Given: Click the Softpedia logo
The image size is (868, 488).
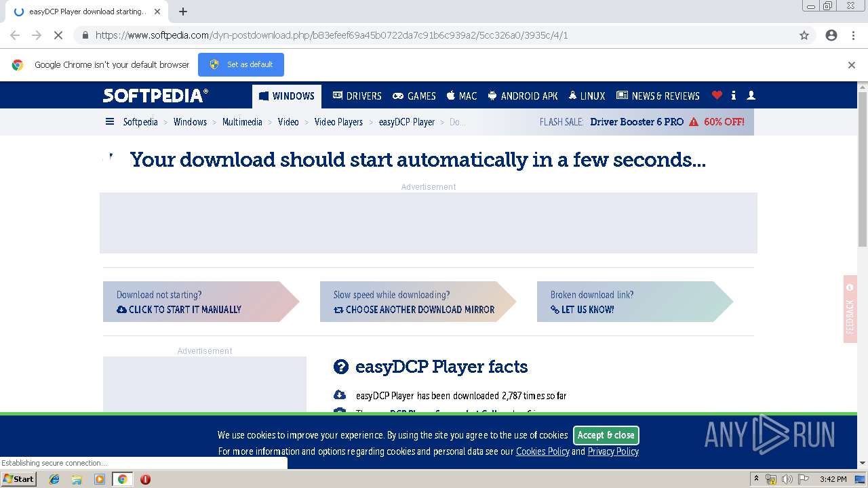Looking at the screenshot, I should (x=155, y=96).
